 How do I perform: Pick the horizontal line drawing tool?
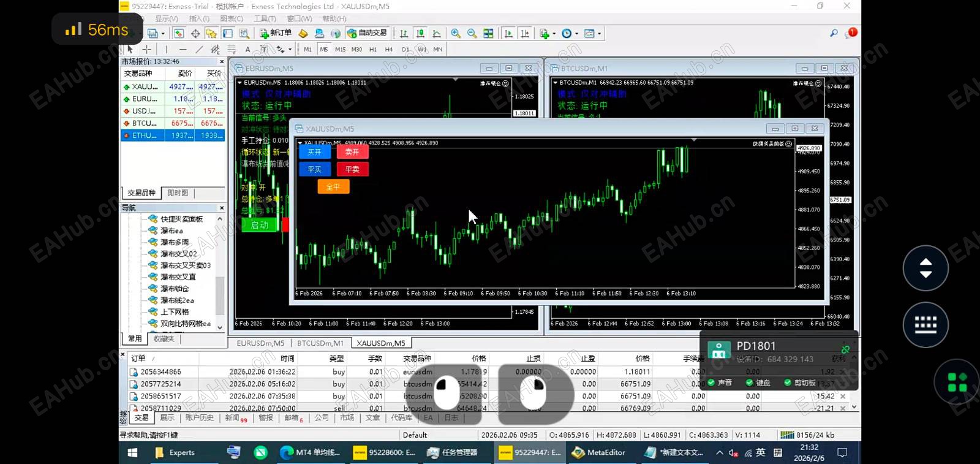[x=183, y=49]
